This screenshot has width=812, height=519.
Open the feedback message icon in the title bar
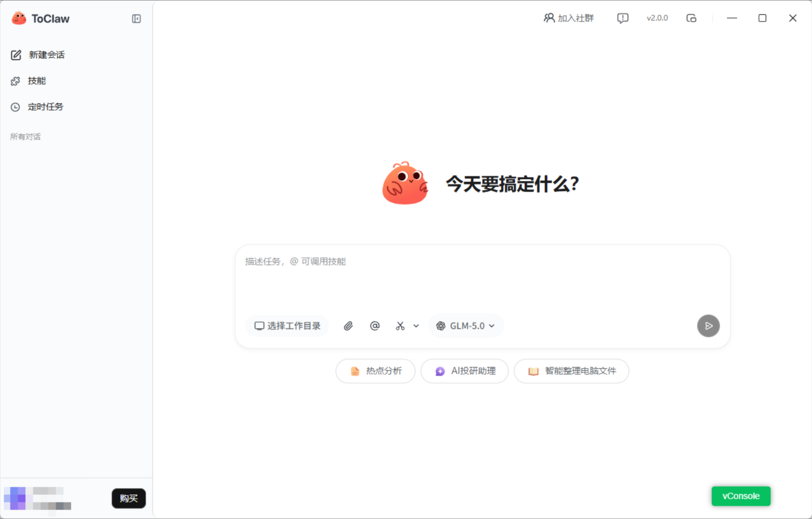(622, 18)
